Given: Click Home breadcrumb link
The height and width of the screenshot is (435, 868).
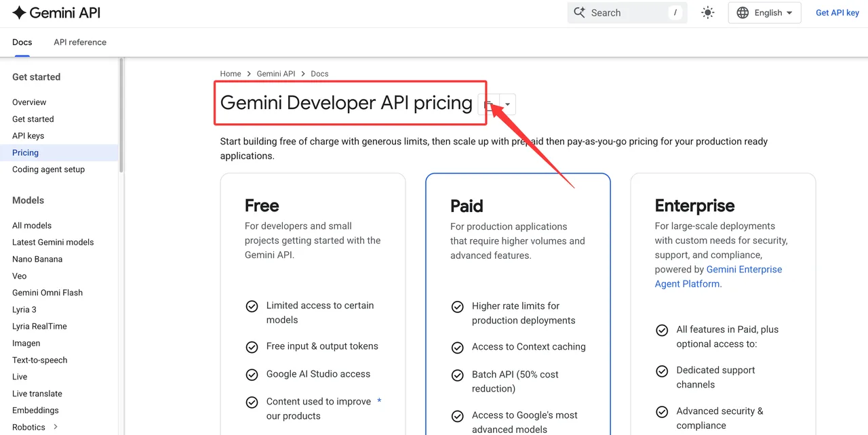Looking at the screenshot, I should click(x=231, y=74).
